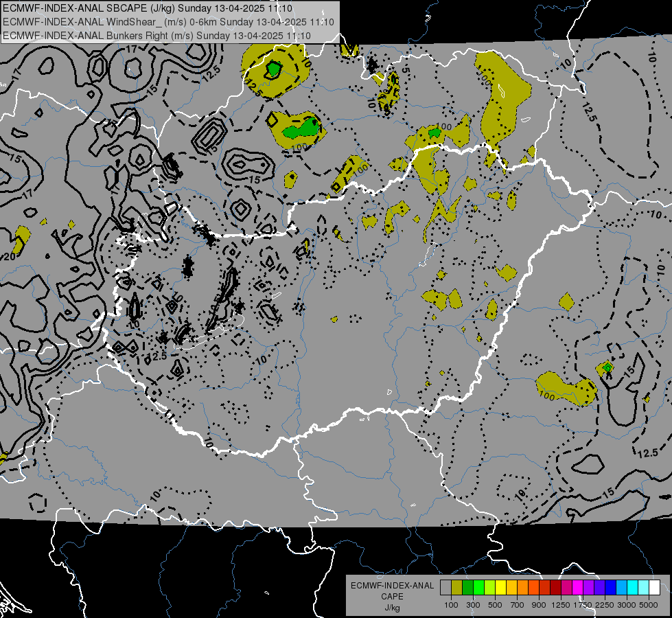Click the 20 contour label on the map

coord(10,256)
